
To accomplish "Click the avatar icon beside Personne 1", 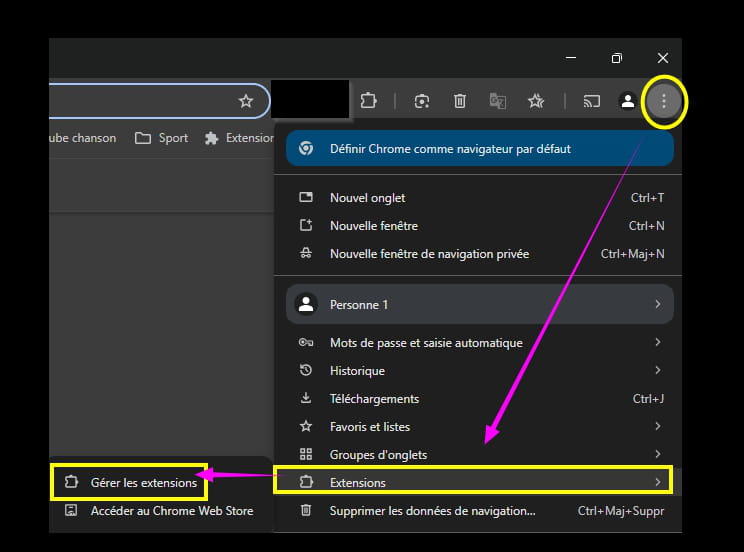I will (306, 304).
